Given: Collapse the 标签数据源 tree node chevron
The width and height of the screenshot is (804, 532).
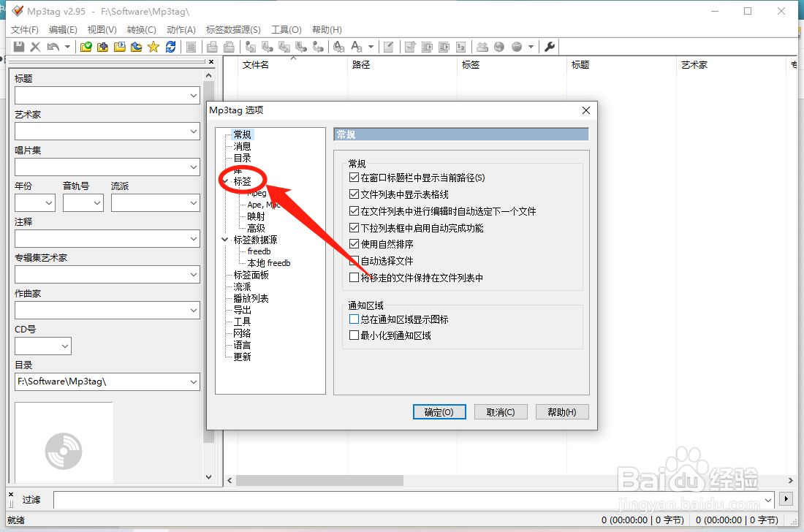Looking at the screenshot, I should (224, 240).
